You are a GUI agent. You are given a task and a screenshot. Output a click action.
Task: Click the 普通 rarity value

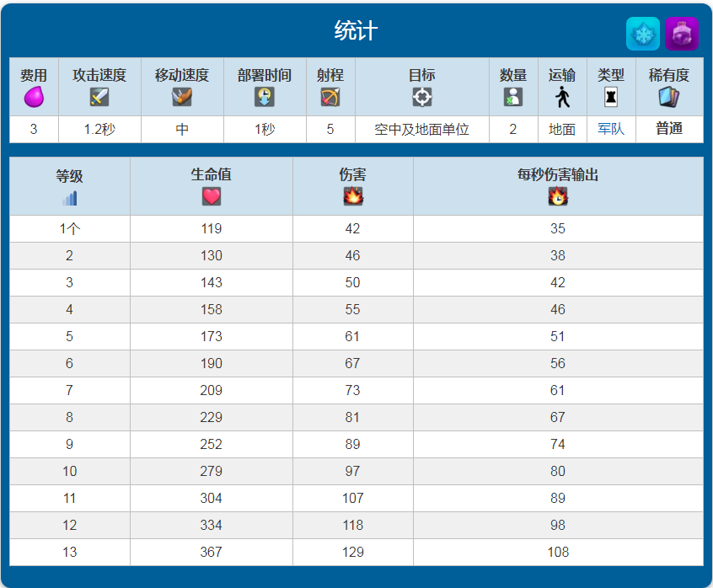point(669,129)
